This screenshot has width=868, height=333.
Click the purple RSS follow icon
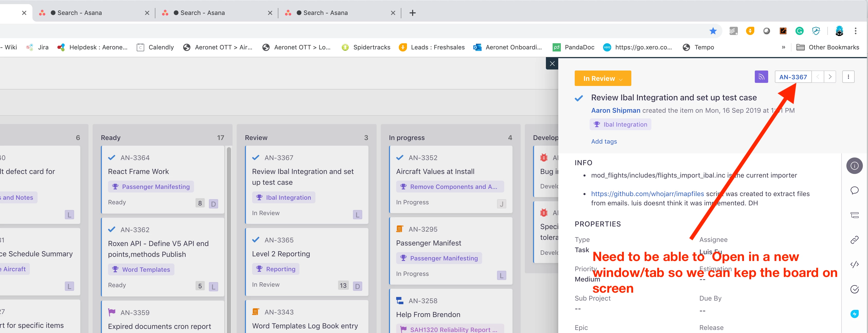point(761,77)
